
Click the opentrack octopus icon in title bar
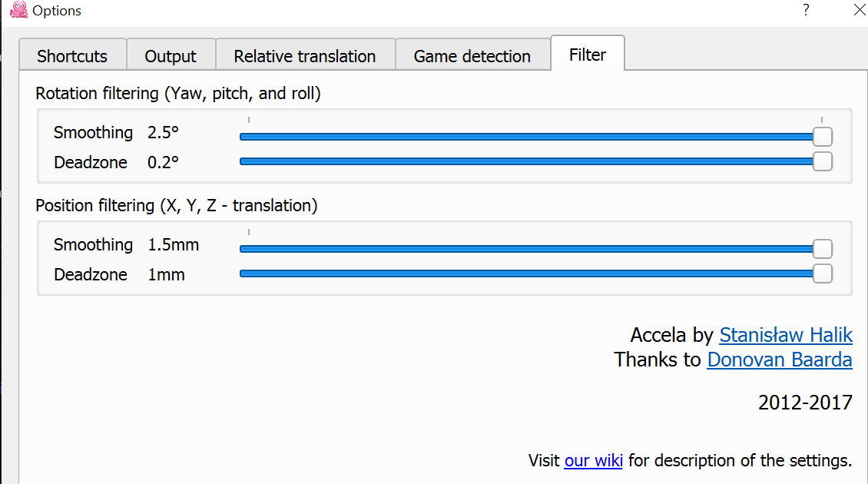point(18,10)
